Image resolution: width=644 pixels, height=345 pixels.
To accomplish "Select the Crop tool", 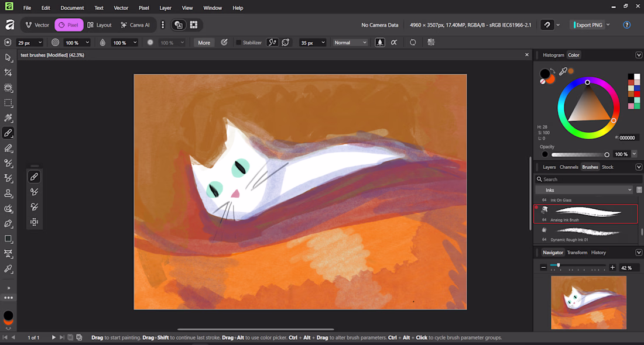I will 8,73.
